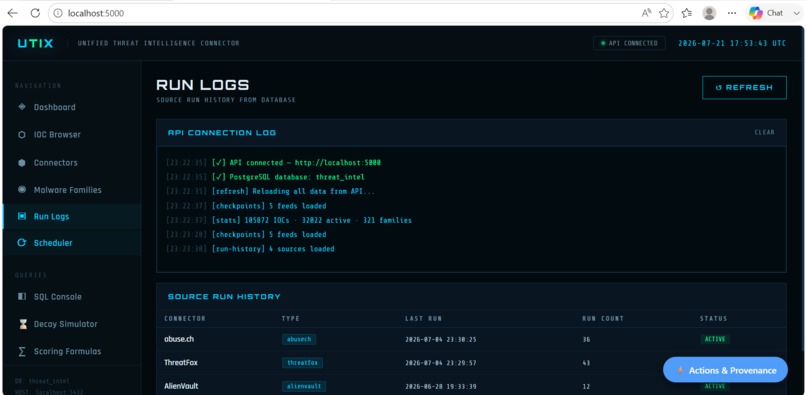Screen dimensions: 806x395
Task: Click the stats 105072 IOCs log line
Action: point(289,220)
